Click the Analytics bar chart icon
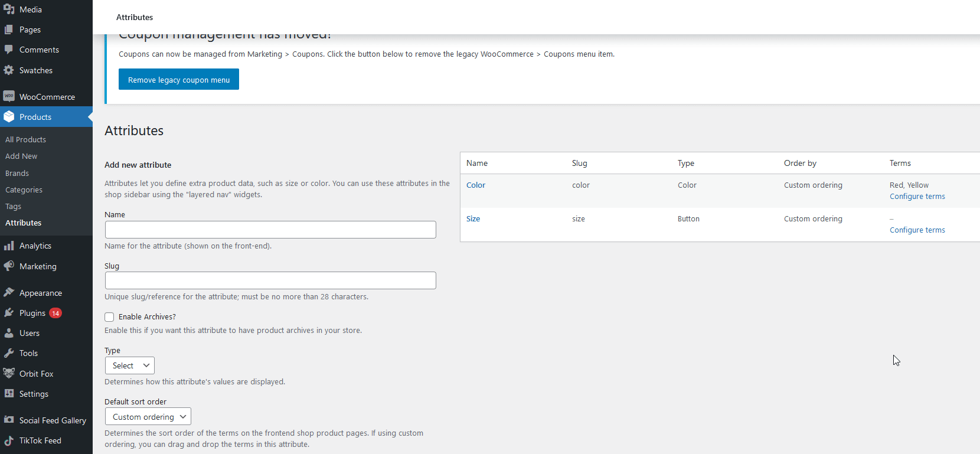Viewport: 980px width, 454px height. pyautogui.click(x=9, y=246)
